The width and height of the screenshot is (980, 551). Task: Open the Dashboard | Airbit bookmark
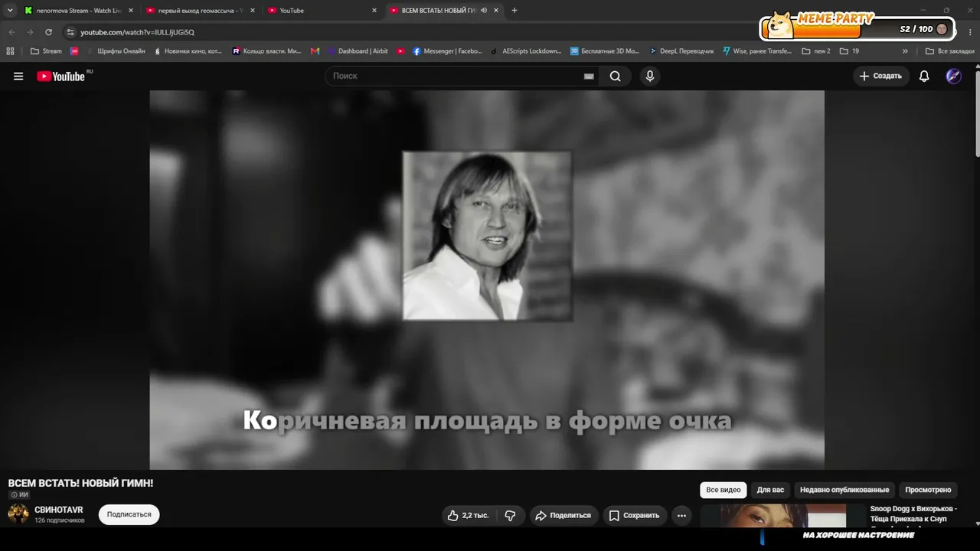(358, 51)
